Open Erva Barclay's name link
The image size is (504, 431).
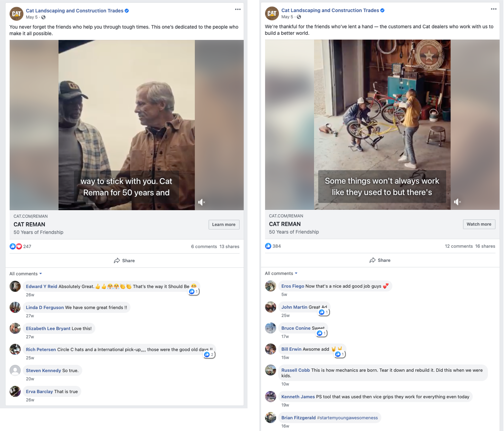pyautogui.click(x=39, y=392)
